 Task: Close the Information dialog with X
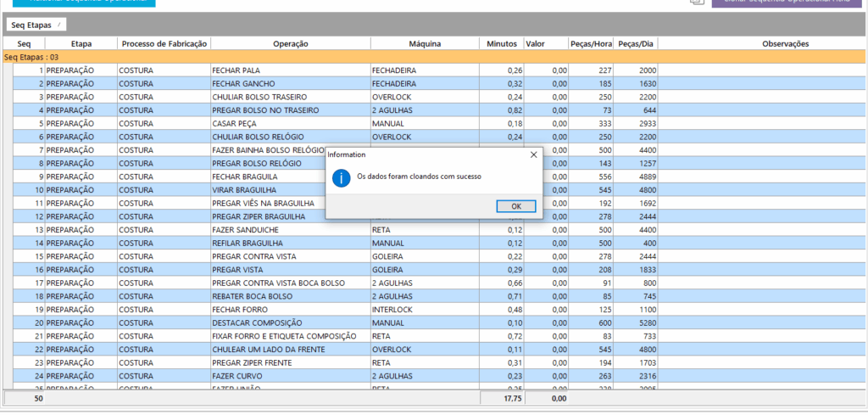coord(533,154)
